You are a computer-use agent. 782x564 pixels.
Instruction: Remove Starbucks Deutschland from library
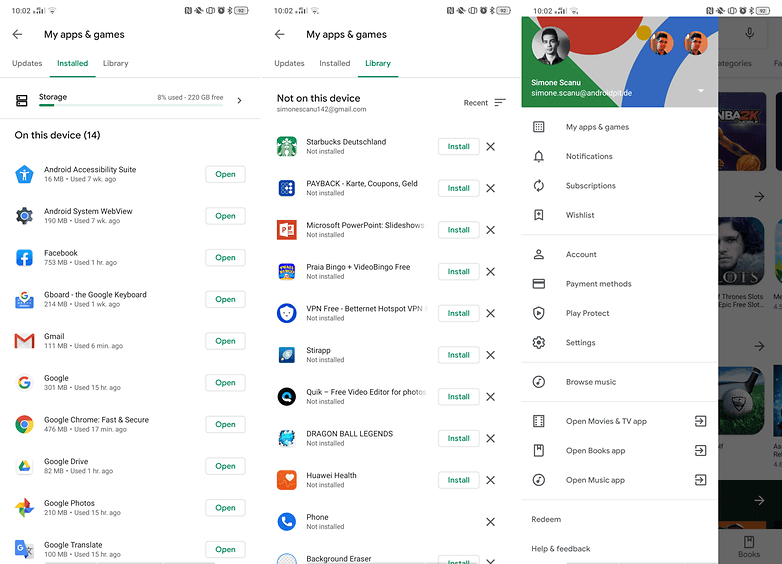point(491,147)
